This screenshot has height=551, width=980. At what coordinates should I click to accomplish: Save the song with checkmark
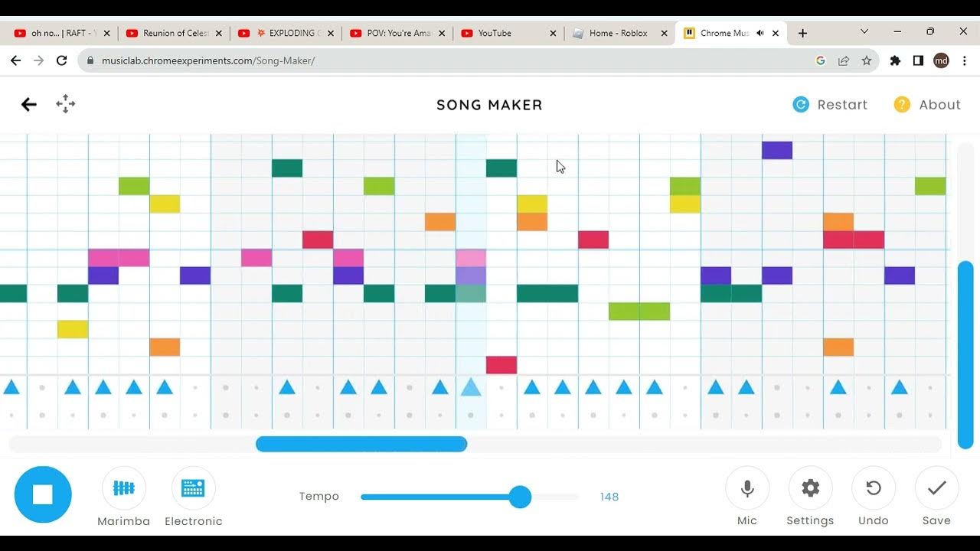936,488
